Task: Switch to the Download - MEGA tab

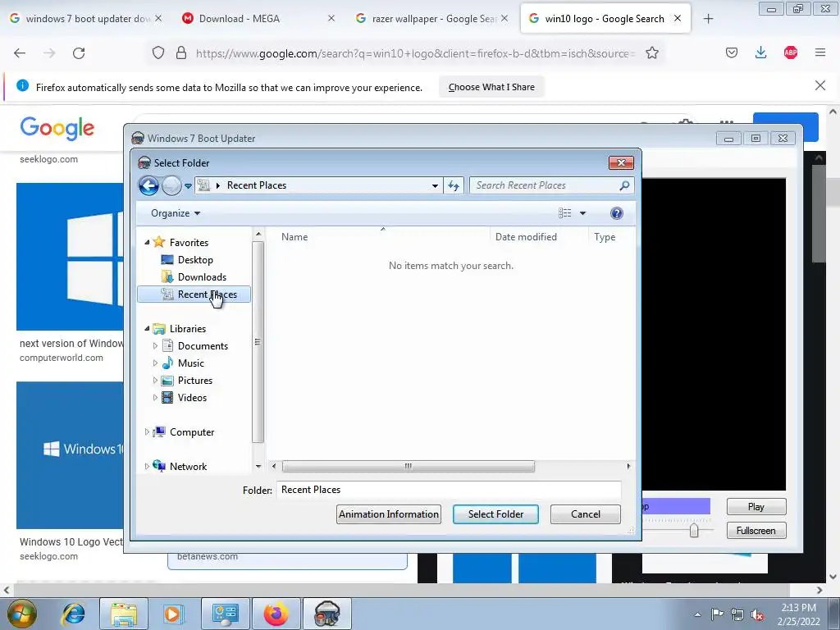Action: click(x=257, y=19)
